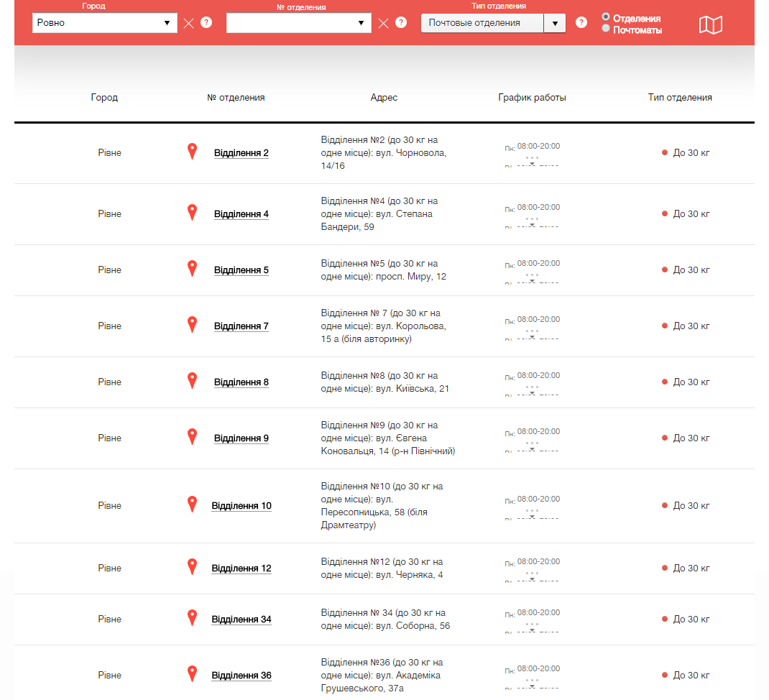Expand work schedule for Відділення 4
This screenshot has height=700, width=769.
tap(532, 223)
